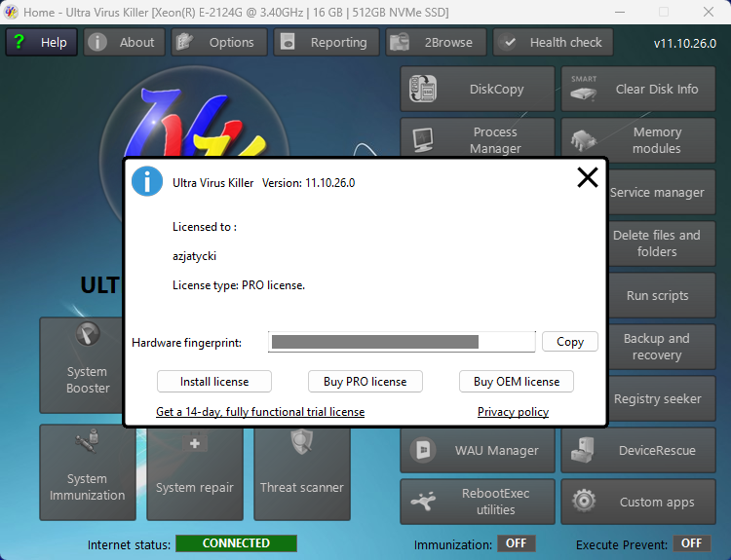
Task: Click License type: PRO license text
Action: click(x=239, y=285)
